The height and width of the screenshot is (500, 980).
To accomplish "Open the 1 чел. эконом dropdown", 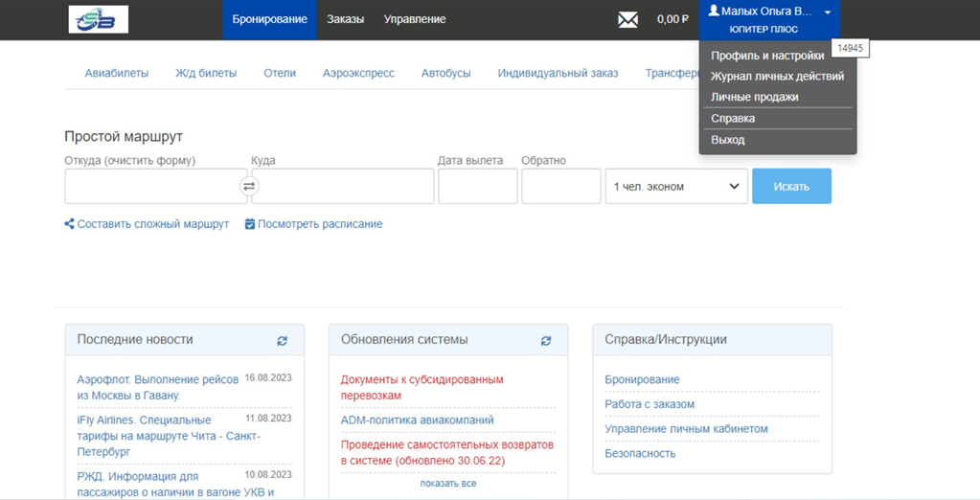I will pyautogui.click(x=676, y=186).
